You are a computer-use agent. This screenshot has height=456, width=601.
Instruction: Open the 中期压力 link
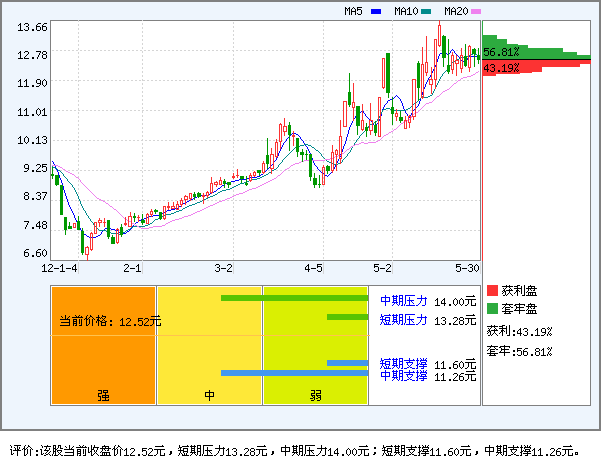[x=404, y=300]
